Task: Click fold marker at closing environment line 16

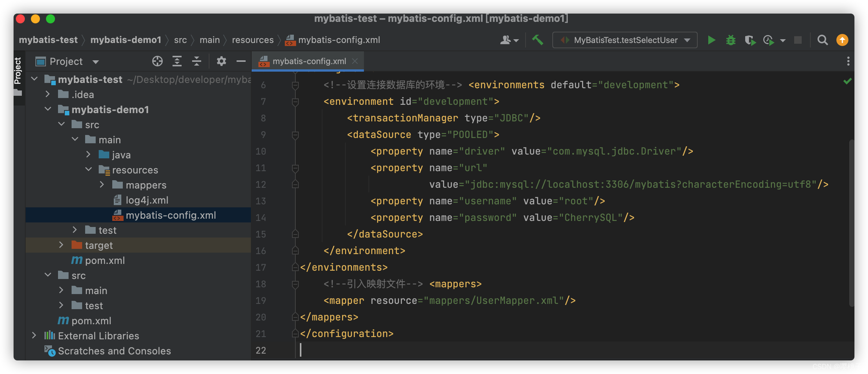Action: (x=295, y=251)
